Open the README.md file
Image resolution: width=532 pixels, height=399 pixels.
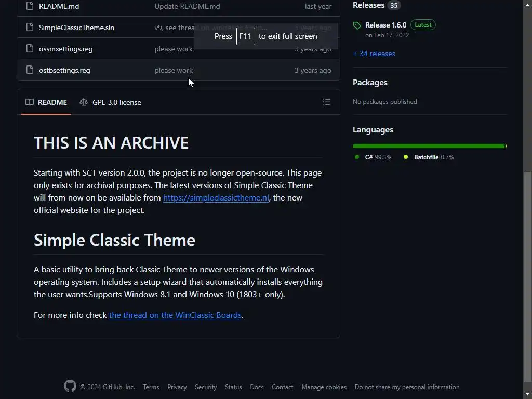click(x=59, y=6)
